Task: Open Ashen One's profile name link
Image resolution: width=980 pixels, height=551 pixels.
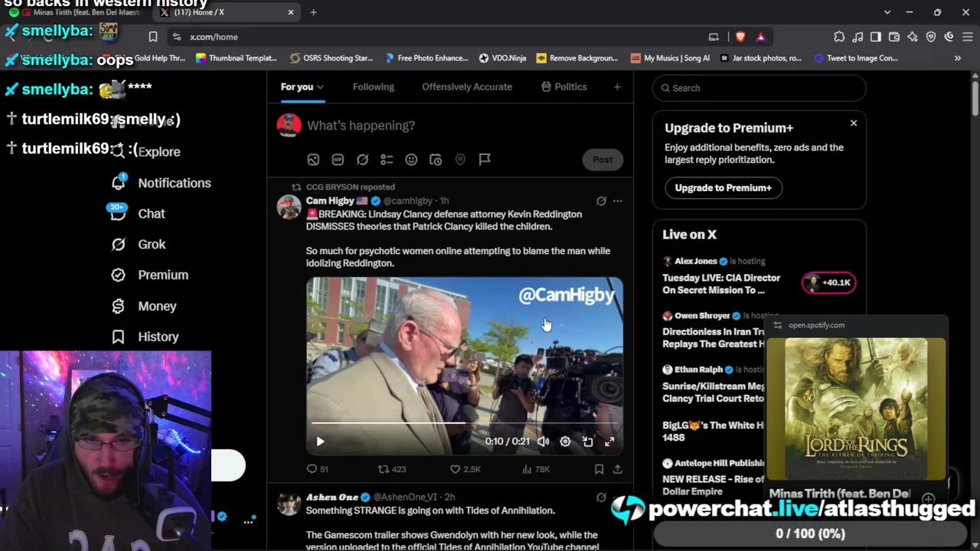Action: click(x=332, y=497)
